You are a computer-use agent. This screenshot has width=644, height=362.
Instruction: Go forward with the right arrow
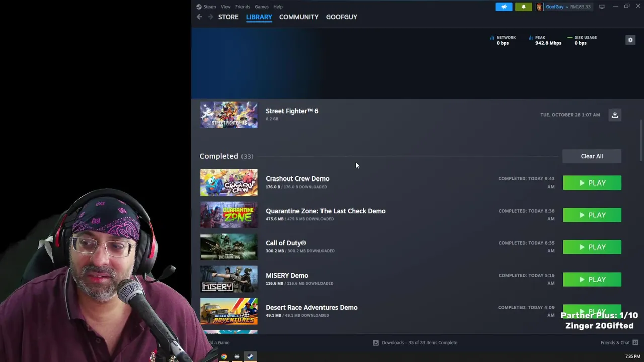210,17
